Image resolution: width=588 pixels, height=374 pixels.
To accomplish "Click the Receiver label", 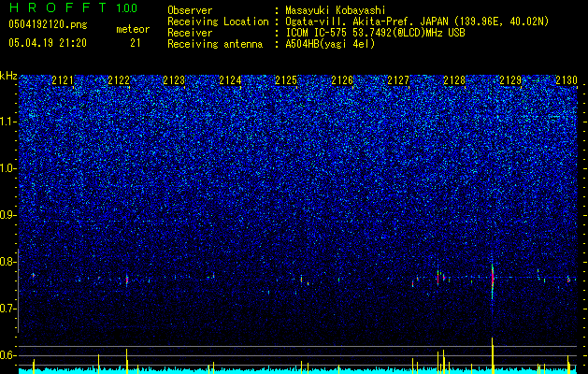I will [190, 33].
